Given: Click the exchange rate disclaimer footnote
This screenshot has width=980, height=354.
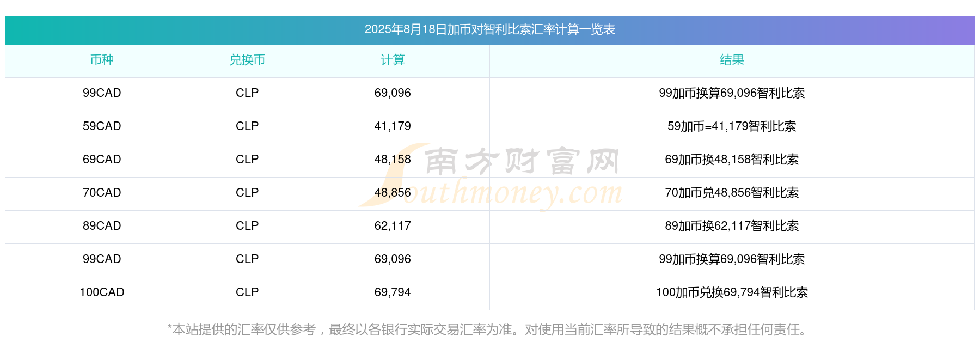Looking at the screenshot, I should tap(489, 329).
